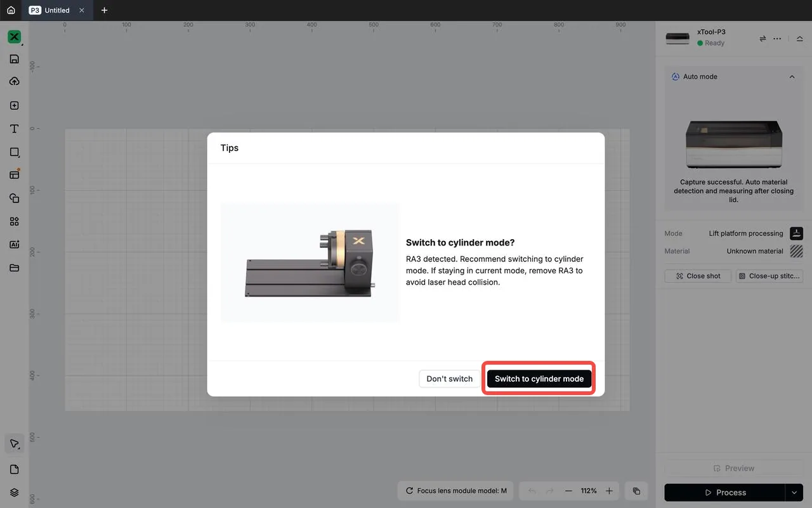
Task: Click the Close shot button
Action: point(698,276)
